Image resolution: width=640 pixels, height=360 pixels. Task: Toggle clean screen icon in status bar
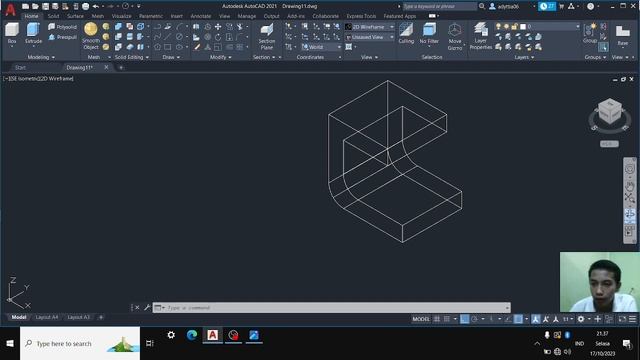622,319
